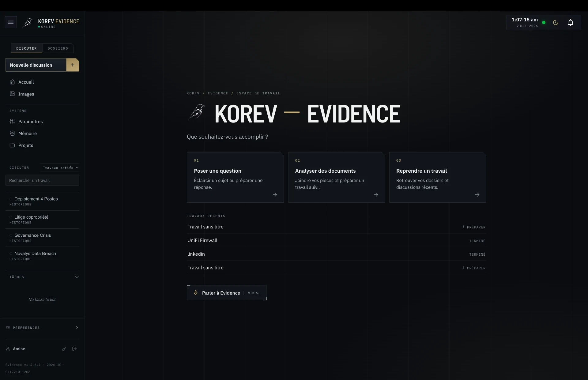Start a Nouvelle discussion
588x380 pixels.
tap(36, 65)
